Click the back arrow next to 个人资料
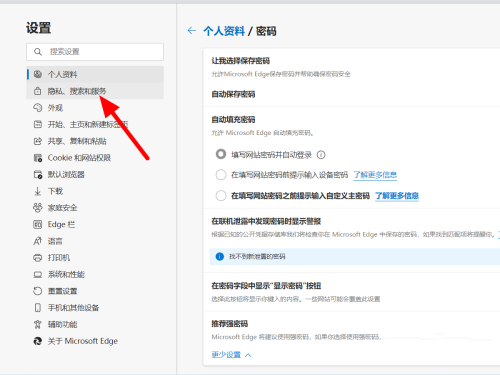Image resolution: width=500 pixels, height=375 pixels. (x=192, y=31)
